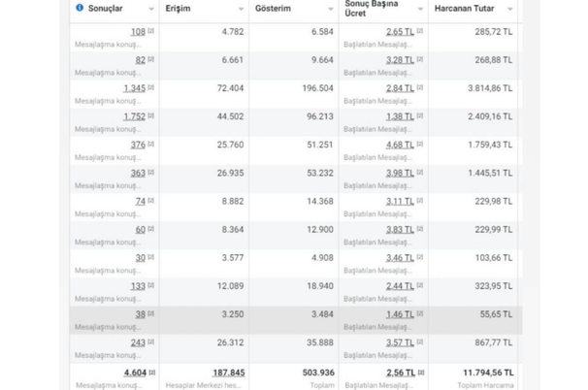Open the footnote marker beside result 133
Screen dimensions: 588x390
tap(151, 285)
